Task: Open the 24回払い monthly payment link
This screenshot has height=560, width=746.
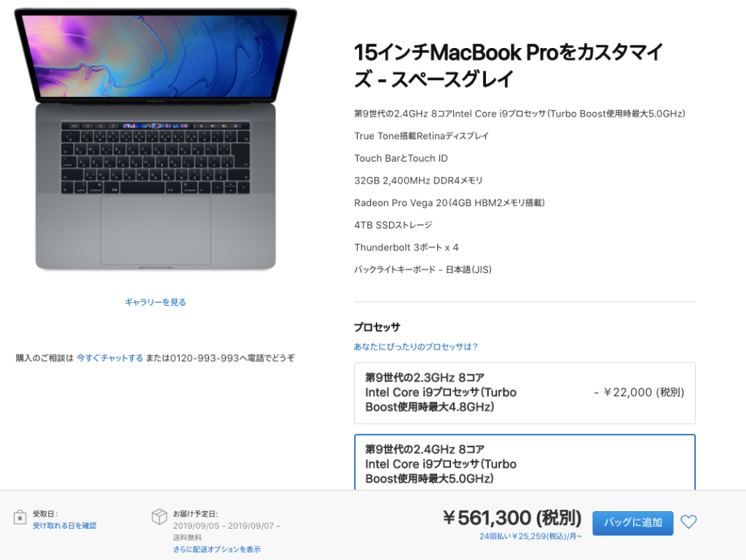Action: pyautogui.click(x=530, y=536)
